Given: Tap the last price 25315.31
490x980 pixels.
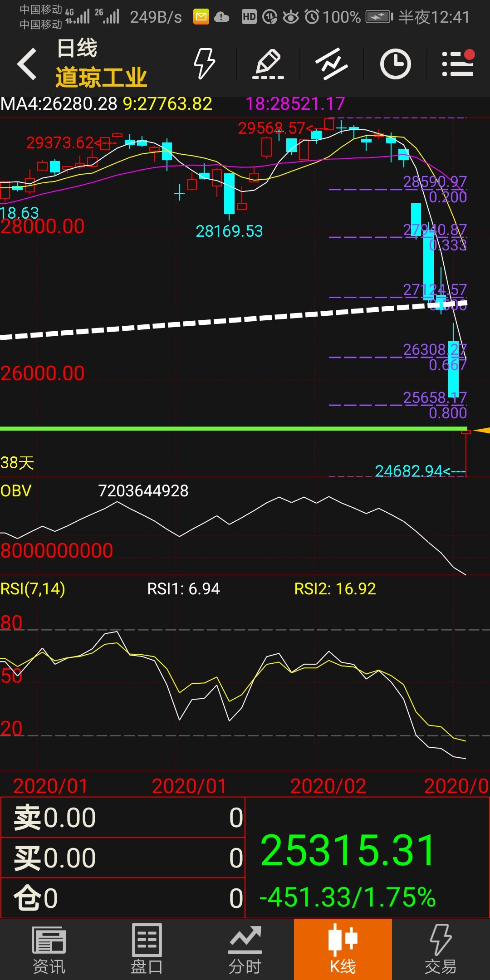Looking at the screenshot, I should pyautogui.click(x=348, y=850).
